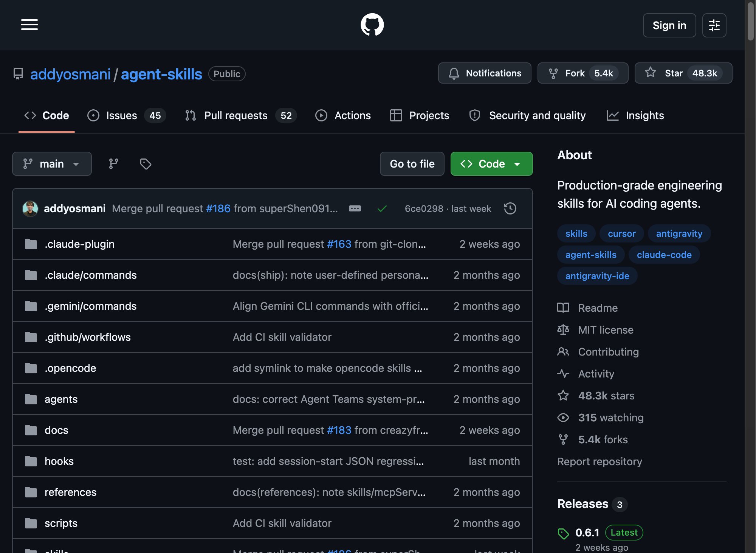This screenshot has width=756, height=553.
Task: Expand the green Code dropdown
Action: click(x=491, y=164)
